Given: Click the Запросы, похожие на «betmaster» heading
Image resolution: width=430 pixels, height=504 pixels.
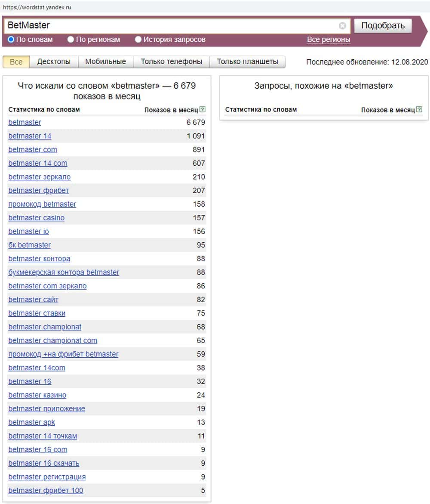Looking at the screenshot, I should (323, 86).
